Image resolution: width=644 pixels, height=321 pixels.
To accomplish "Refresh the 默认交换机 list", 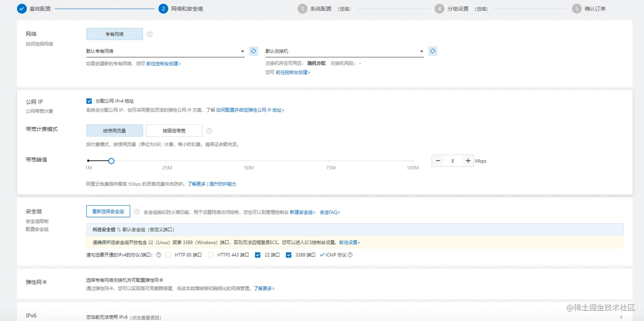I will click(433, 51).
